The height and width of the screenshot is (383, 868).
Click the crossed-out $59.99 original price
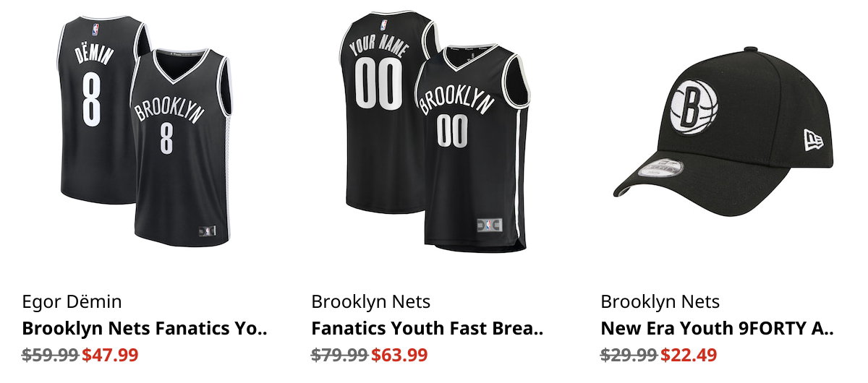point(50,355)
